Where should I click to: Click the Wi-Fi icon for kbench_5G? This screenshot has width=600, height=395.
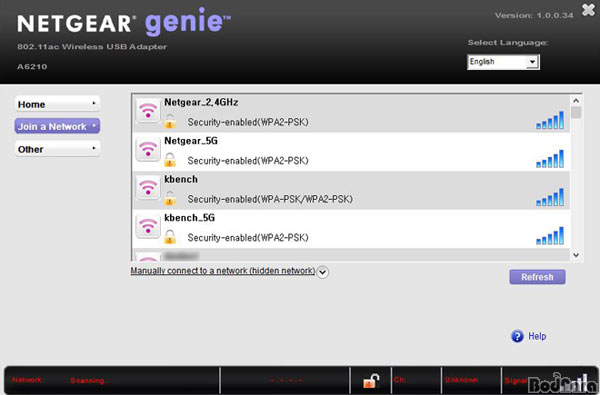148,226
